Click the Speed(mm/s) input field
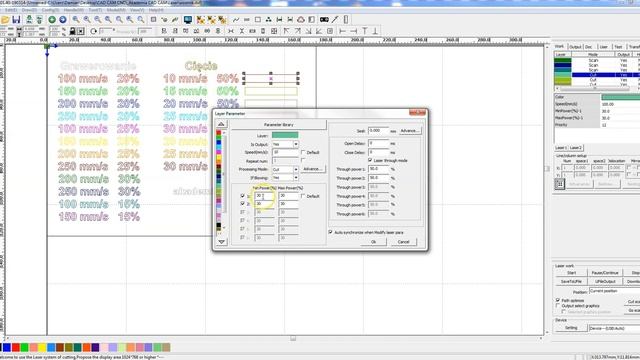This screenshot has height=360, width=640. tap(285, 152)
